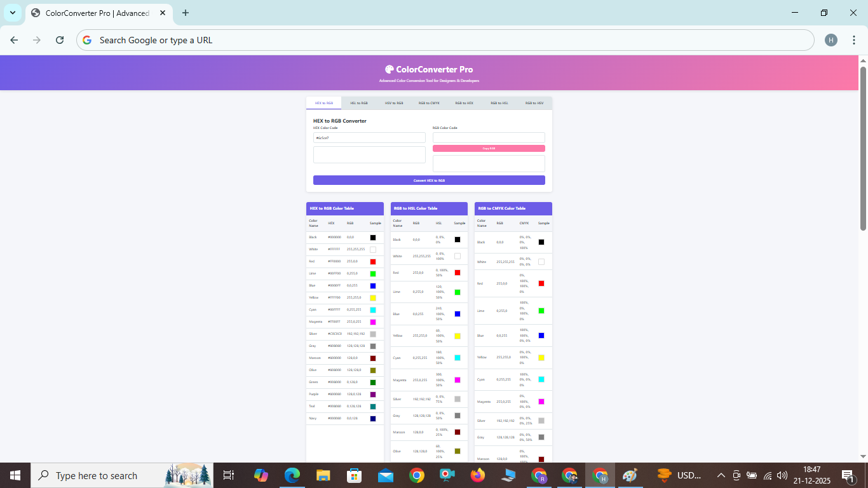Click the ColorConverter Pro palette logo icon
Screen dimensions: 868x488
[x=390, y=69]
